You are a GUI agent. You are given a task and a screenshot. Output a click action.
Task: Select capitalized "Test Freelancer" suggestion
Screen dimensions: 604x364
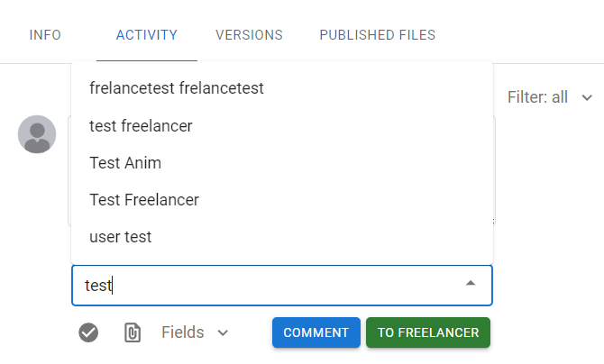click(144, 200)
